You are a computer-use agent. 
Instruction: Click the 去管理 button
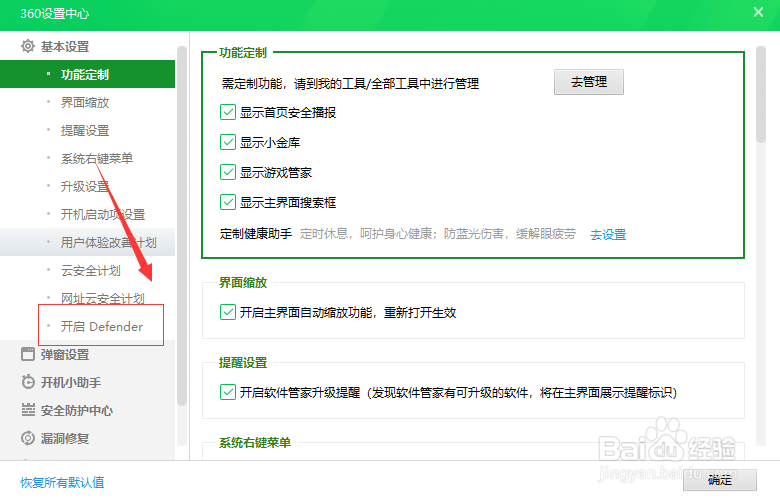coord(588,82)
